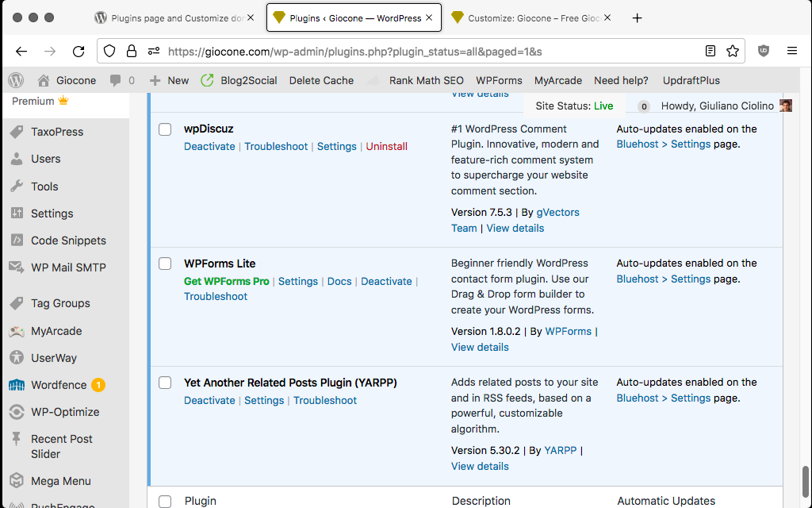This screenshot has height=508, width=812.
Task: Click the Description column header in footer
Action: point(481,502)
